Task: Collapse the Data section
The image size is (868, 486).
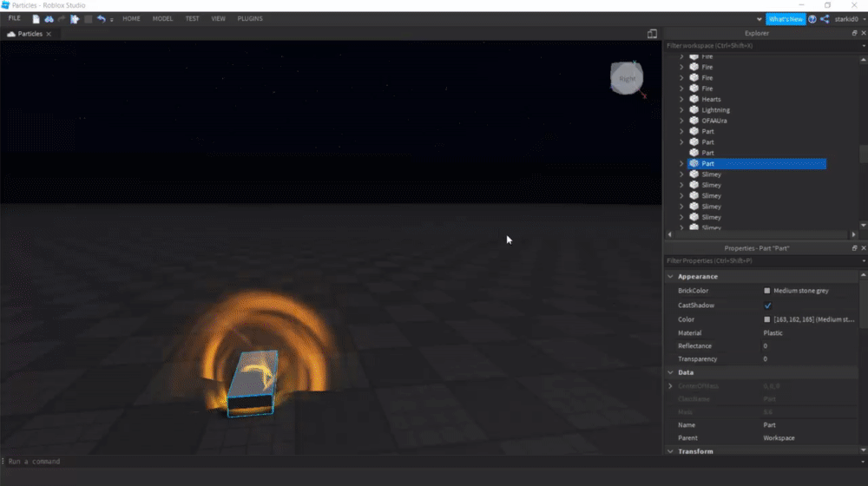Action: click(x=670, y=372)
